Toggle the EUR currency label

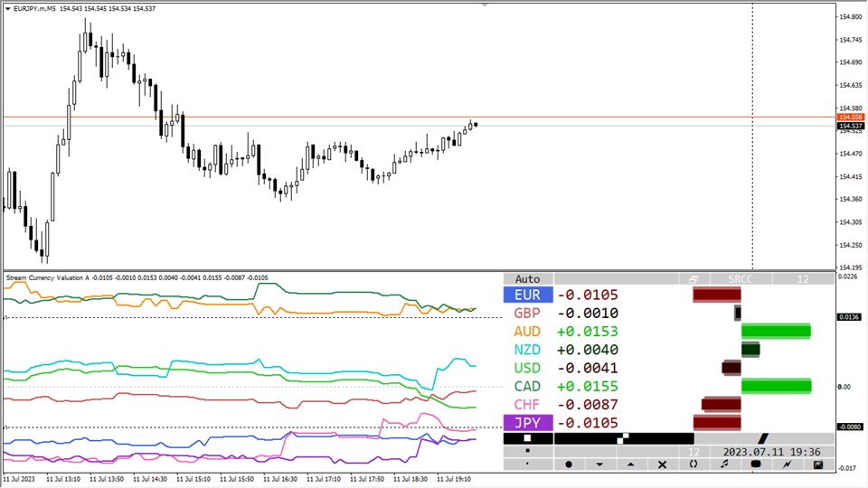pyautogui.click(x=527, y=295)
